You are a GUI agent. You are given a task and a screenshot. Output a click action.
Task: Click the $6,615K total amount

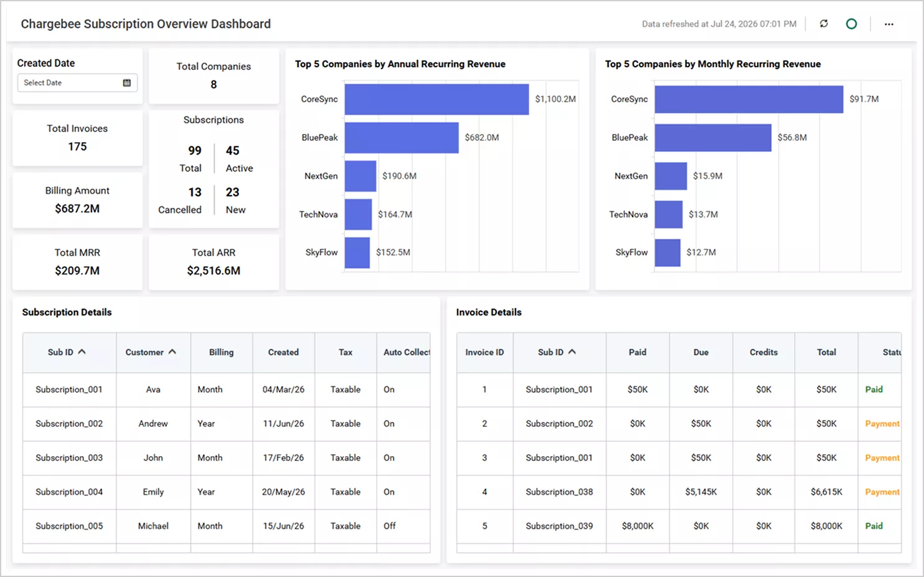point(826,492)
